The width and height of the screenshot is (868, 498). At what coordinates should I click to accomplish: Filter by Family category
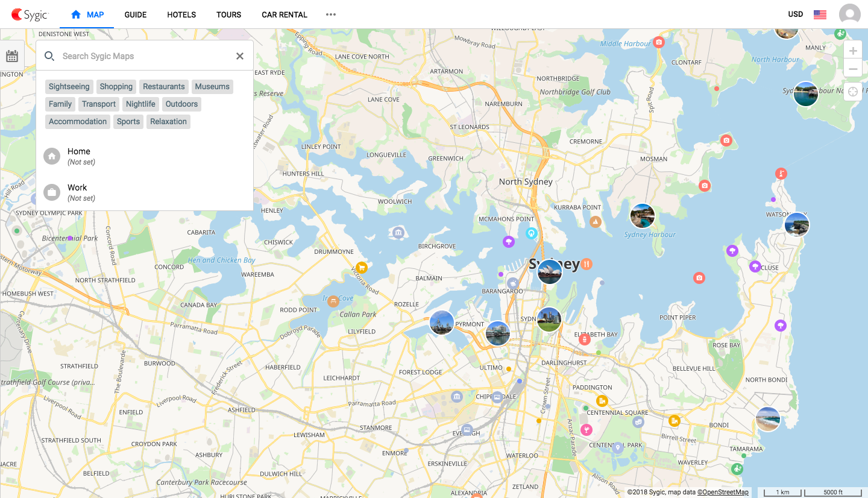pyautogui.click(x=60, y=104)
